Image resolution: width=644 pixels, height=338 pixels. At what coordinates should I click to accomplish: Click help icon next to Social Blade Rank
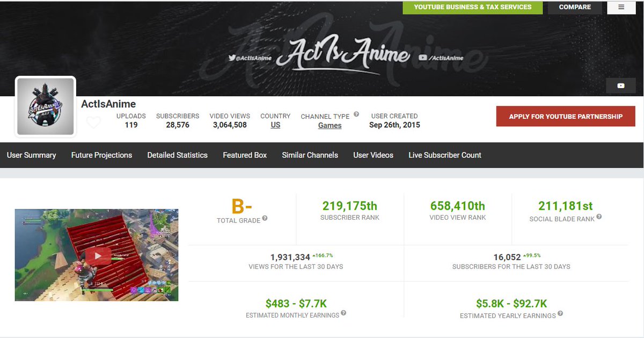pos(599,217)
